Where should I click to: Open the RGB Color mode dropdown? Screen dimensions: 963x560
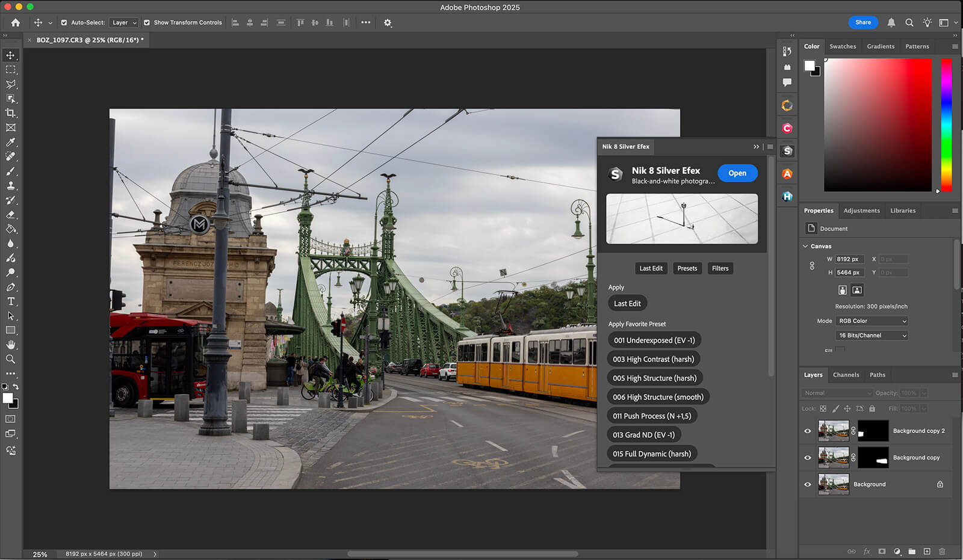point(872,321)
